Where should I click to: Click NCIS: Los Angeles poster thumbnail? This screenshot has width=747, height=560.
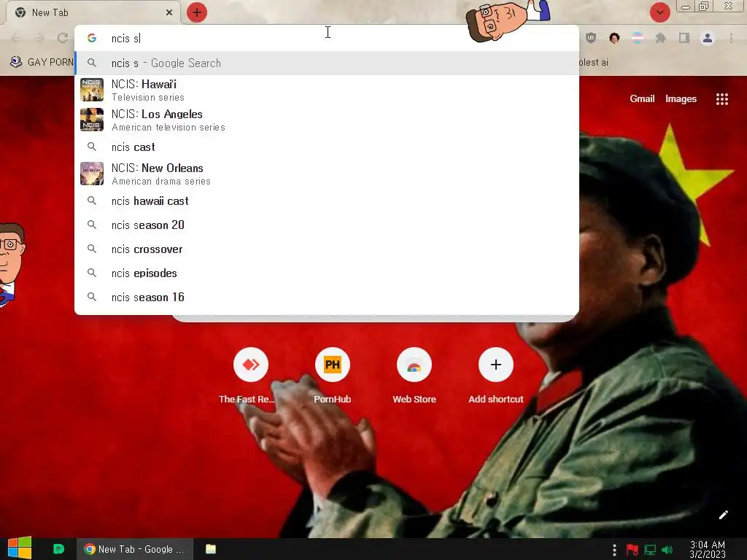pyautogui.click(x=92, y=120)
